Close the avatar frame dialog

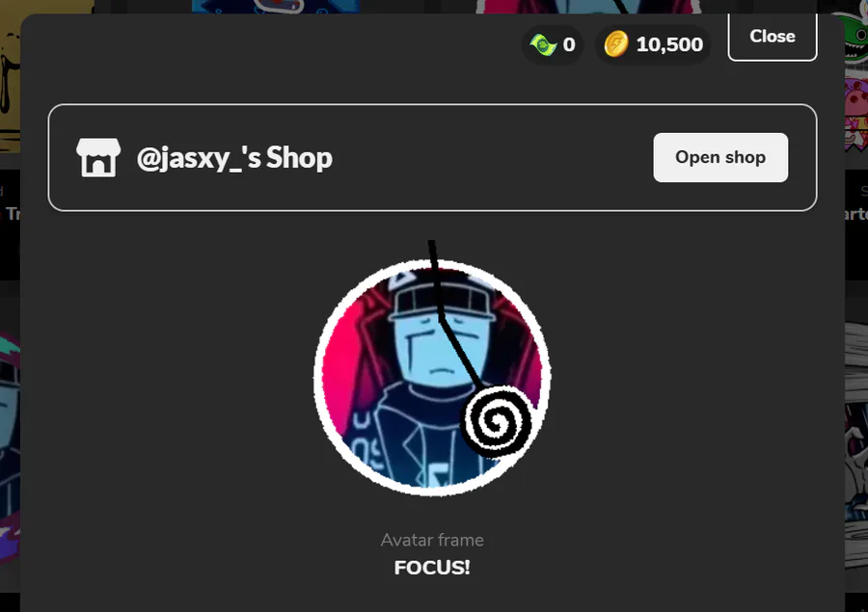(773, 37)
